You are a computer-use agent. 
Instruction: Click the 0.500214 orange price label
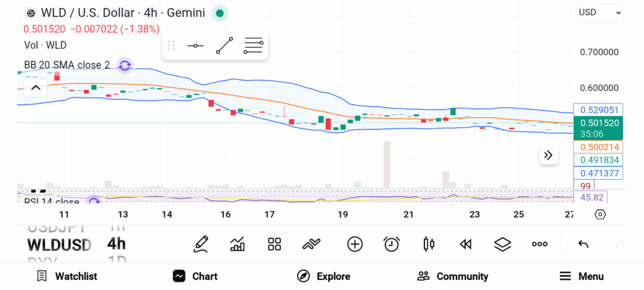599,147
